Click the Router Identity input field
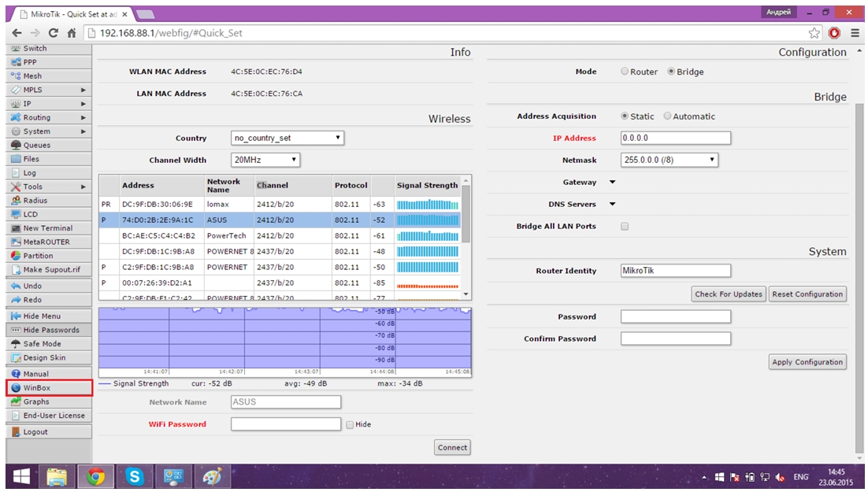This screenshot has height=492, width=868. tap(675, 271)
